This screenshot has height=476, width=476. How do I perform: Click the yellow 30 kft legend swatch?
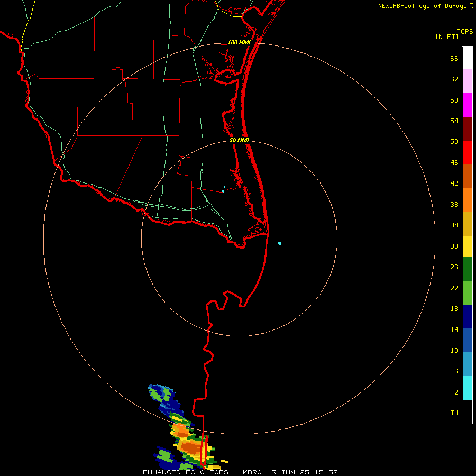[467, 246]
